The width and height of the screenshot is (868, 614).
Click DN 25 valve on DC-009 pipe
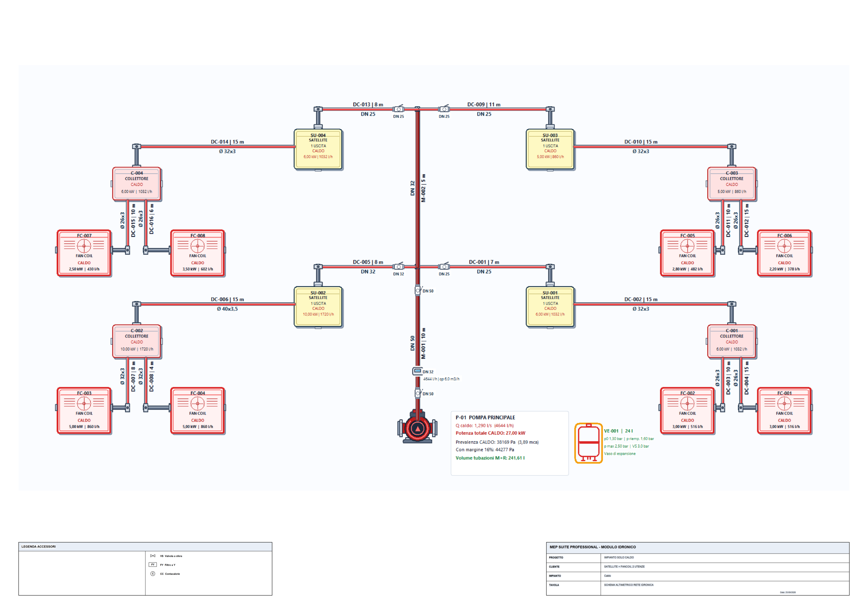(444, 109)
